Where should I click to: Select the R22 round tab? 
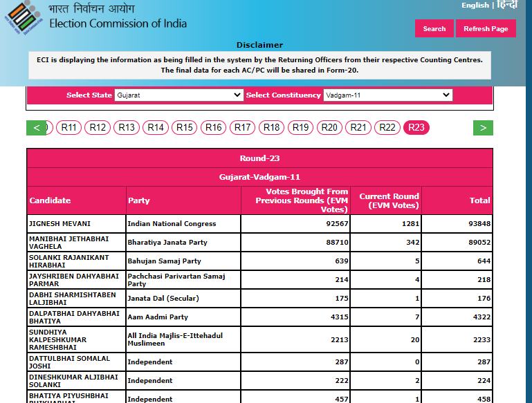(387, 127)
